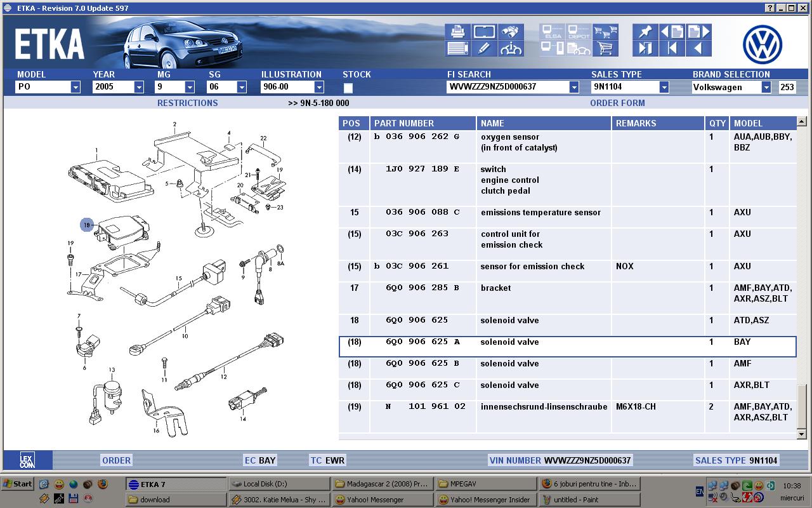Open the SG dropdown showing 06

tap(242, 88)
